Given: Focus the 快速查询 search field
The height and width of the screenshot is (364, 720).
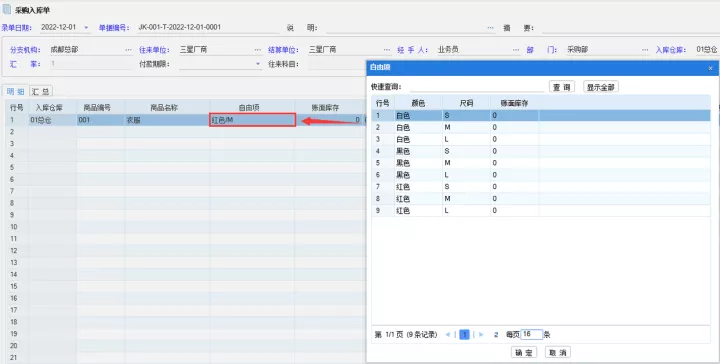Looking at the screenshot, I should (477, 87).
